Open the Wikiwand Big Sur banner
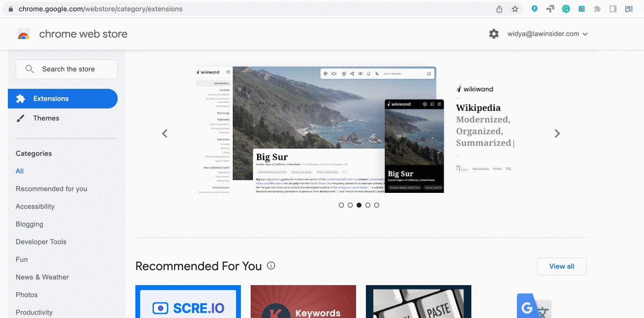644x318 pixels. pyautogui.click(x=320, y=130)
